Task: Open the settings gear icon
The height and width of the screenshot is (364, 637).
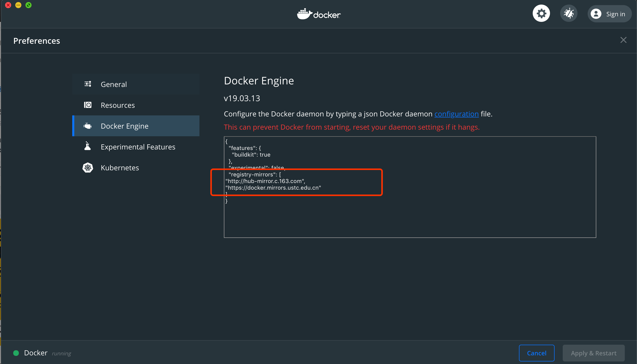Action: [x=541, y=13]
